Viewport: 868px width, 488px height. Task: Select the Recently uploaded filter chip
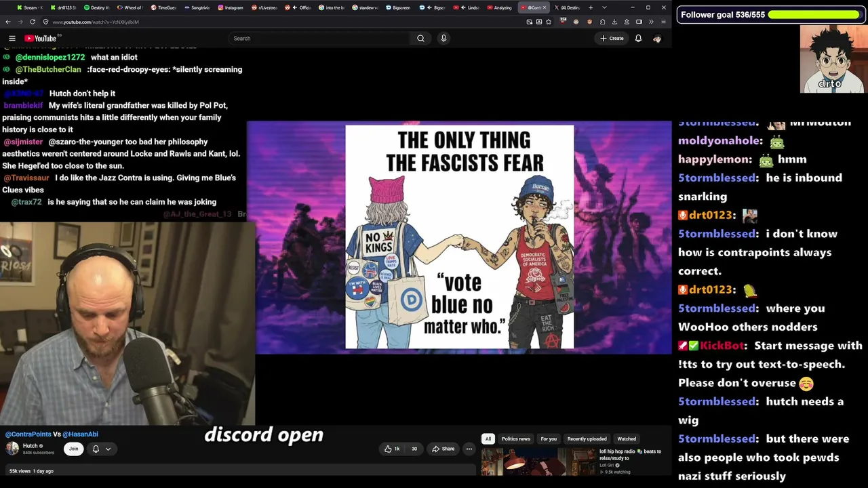(x=587, y=439)
